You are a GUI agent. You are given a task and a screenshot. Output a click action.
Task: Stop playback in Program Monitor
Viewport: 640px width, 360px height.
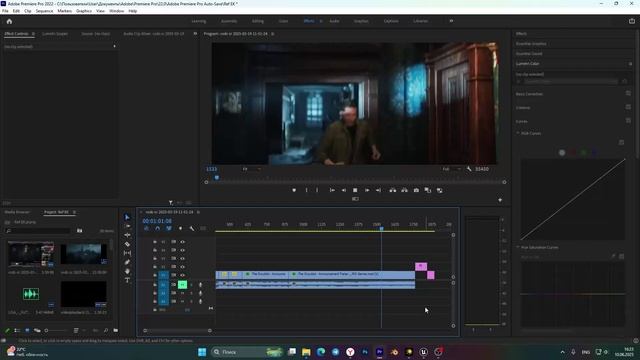pos(355,190)
